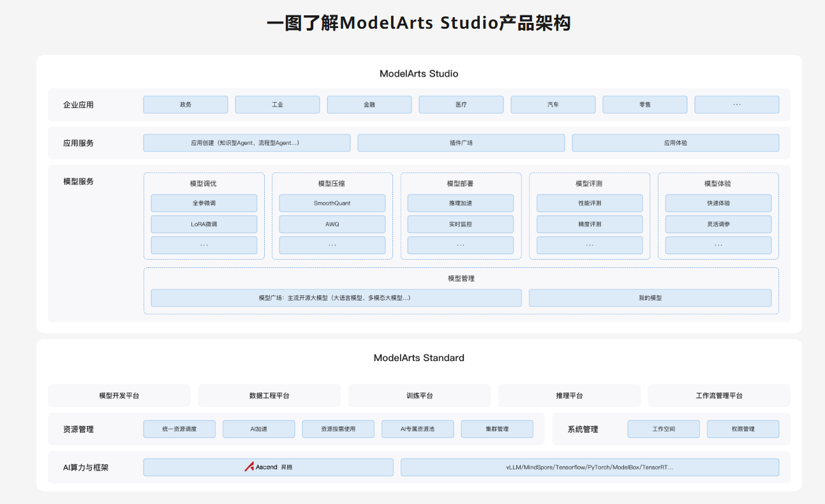825x504 pixels.
Task: Open the 模型广场：主流开源大模型 box
Action: [336, 298]
